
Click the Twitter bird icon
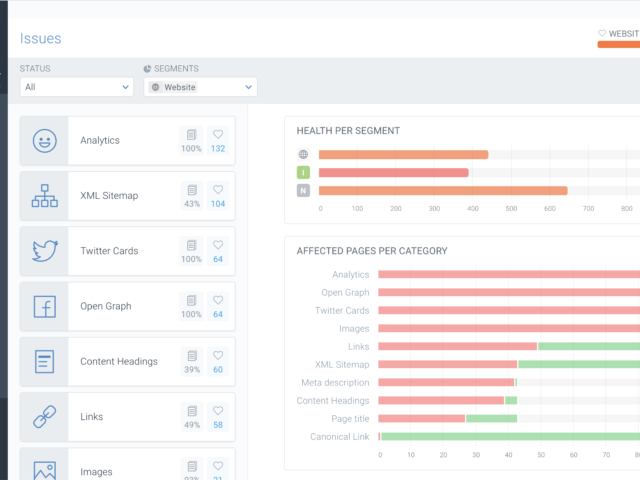click(x=44, y=251)
